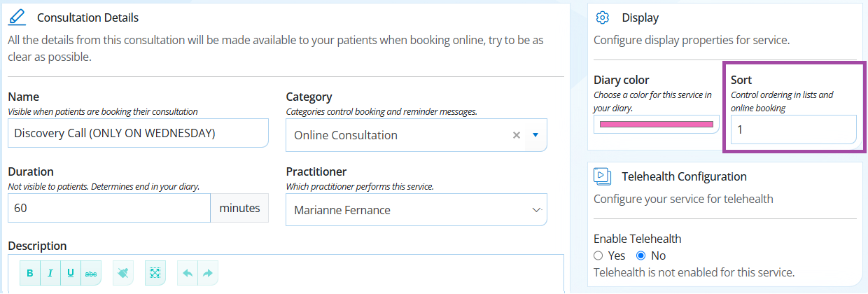Apply italic formatting in description editor

click(50, 273)
